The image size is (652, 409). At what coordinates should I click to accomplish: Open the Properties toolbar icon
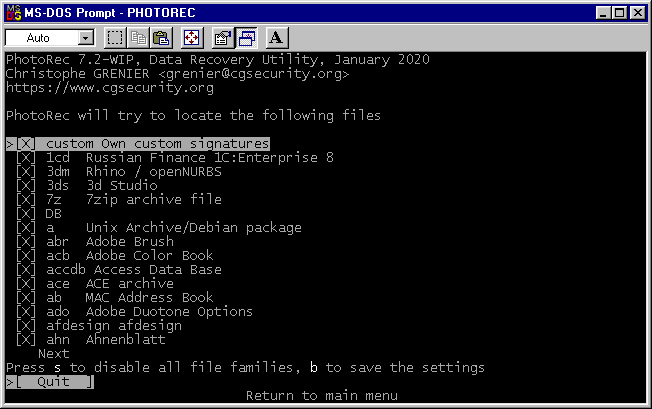223,38
